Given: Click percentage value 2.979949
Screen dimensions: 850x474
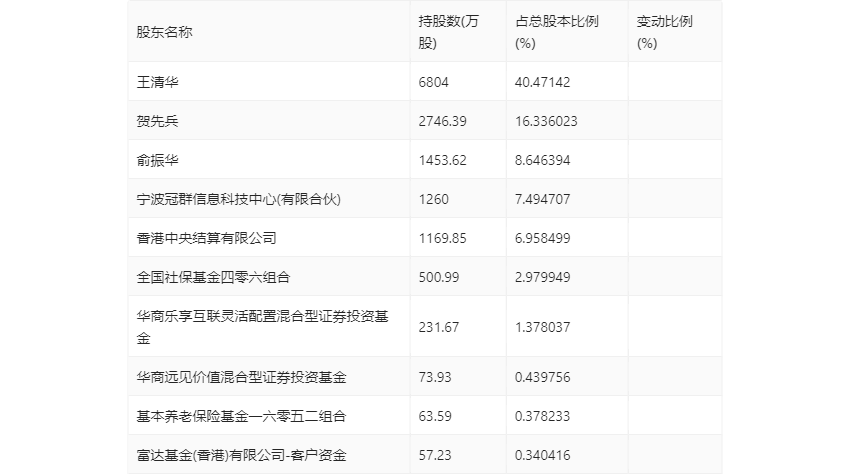Looking at the screenshot, I should 543,277.
